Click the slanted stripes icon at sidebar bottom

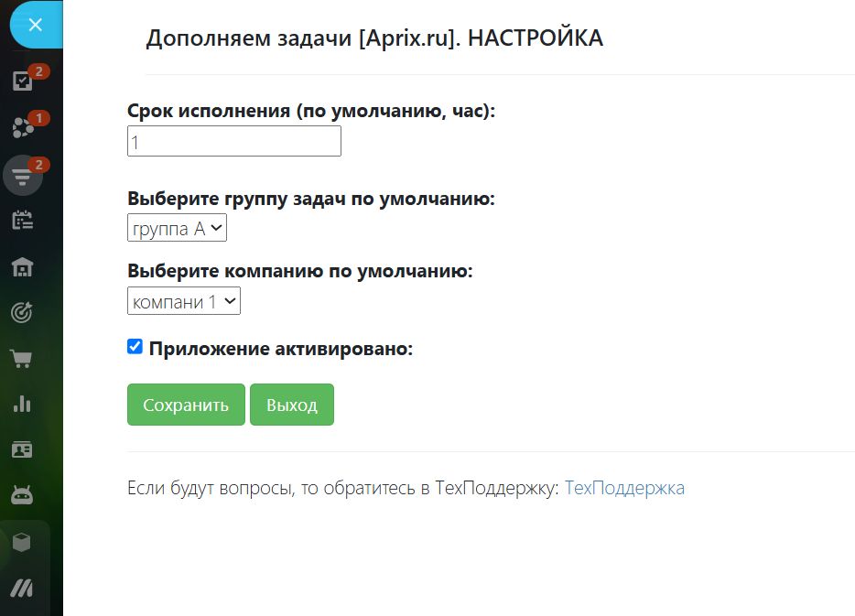(23, 589)
